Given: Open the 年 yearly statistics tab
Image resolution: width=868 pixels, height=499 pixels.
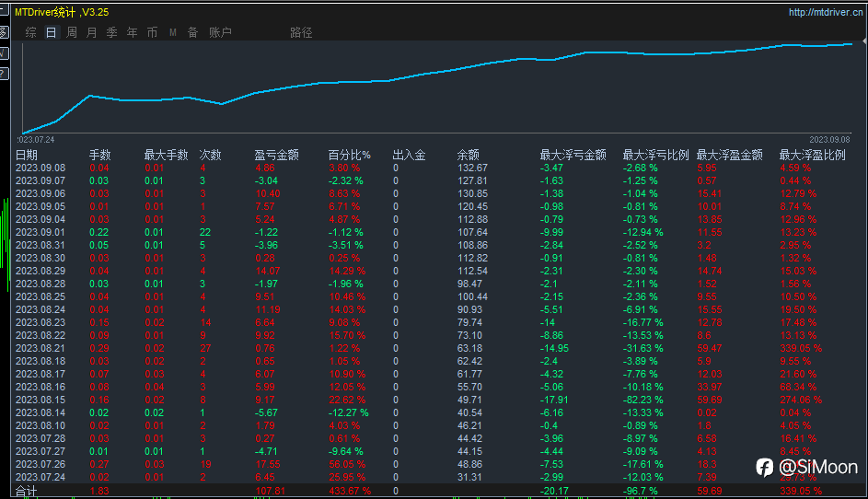Looking at the screenshot, I should tap(132, 32).
